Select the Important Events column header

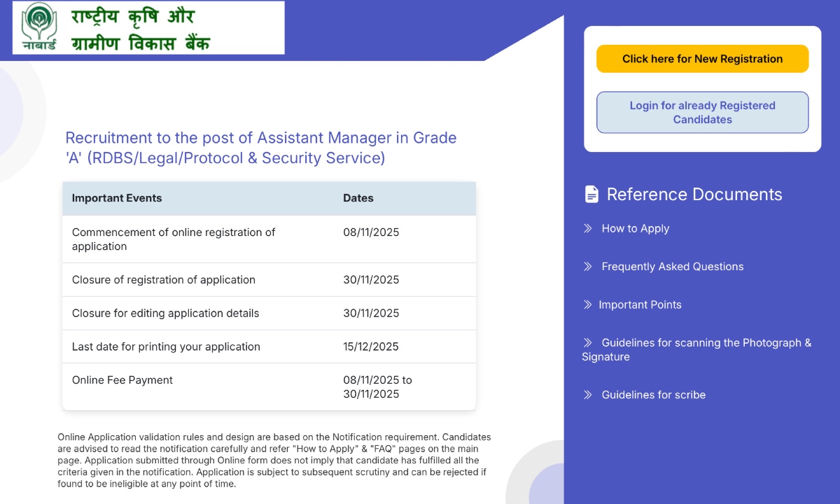[x=116, y=198]
